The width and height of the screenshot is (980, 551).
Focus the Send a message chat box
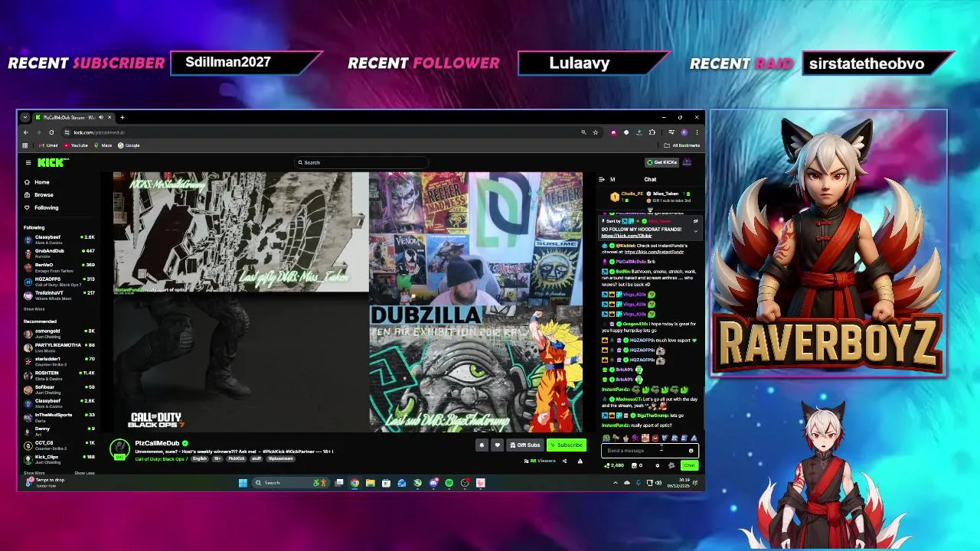click(649, 451)
